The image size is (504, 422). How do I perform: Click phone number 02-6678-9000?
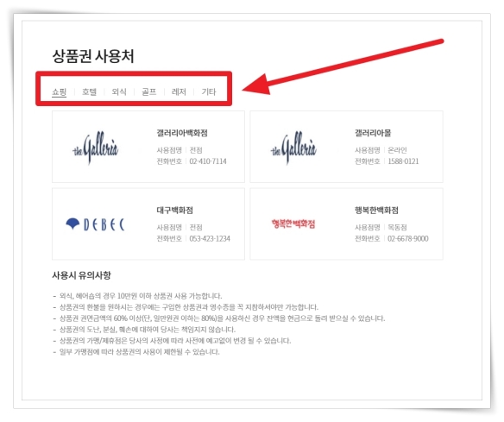click(408, 238)
